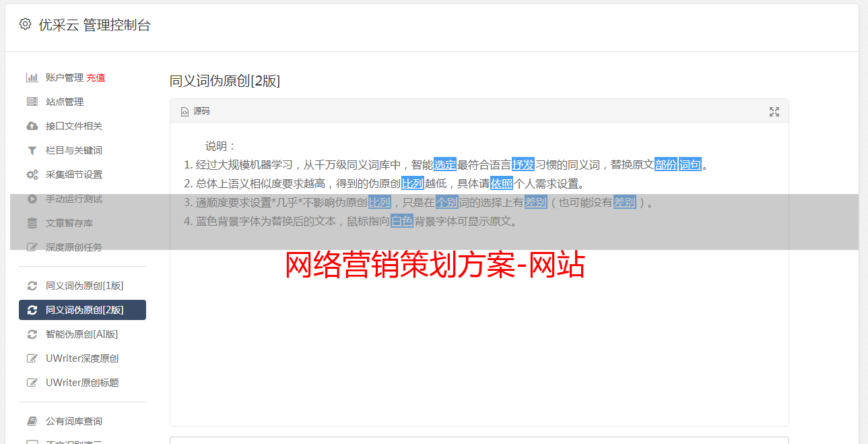Click the settings gear icon beside 优采云
This screenshot has height=444, width=868.
pos(25,24)
